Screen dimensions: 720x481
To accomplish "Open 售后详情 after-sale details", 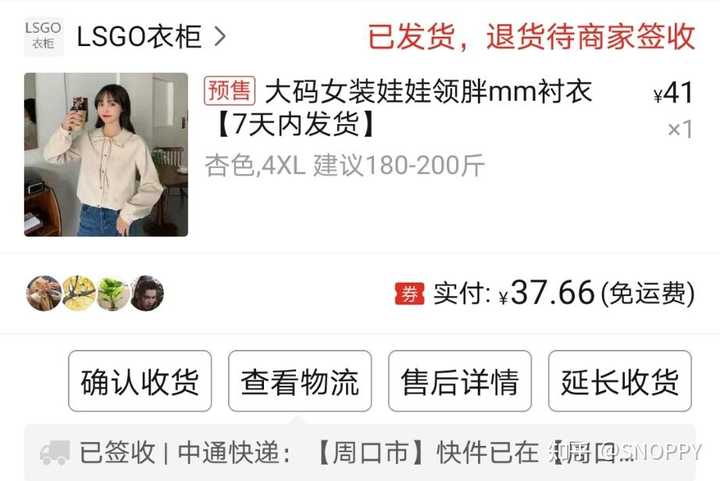I will (x=460, y=381).
